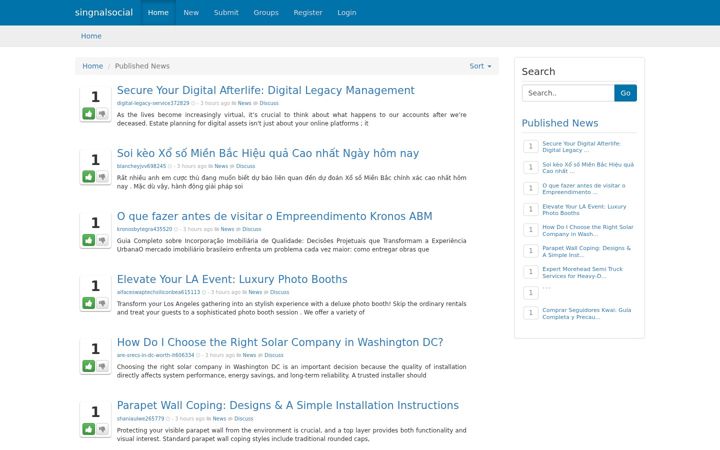
Task: Downvote the Elevate Your LA Event story
Action: click(102, 303)
